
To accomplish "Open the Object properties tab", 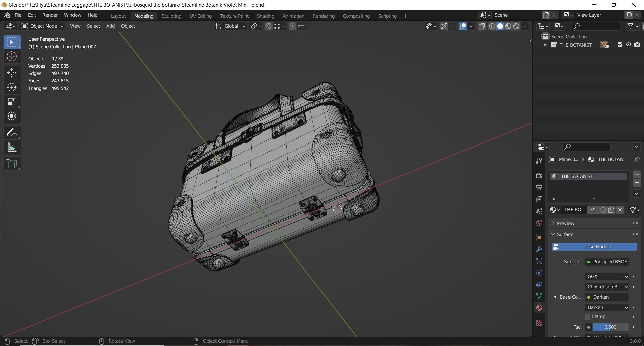I will click(x=539, y=238).
